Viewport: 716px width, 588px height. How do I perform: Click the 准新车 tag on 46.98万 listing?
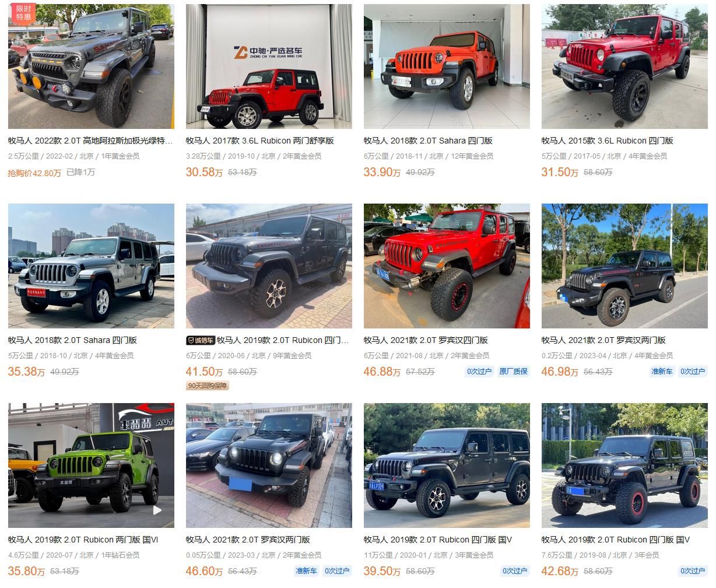(x=662, y=372)
